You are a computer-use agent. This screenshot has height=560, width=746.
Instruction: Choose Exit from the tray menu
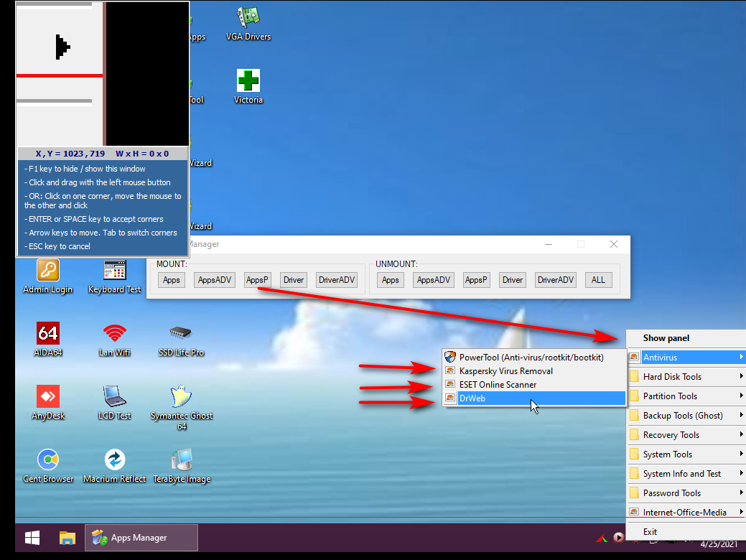tap(686, 532)
